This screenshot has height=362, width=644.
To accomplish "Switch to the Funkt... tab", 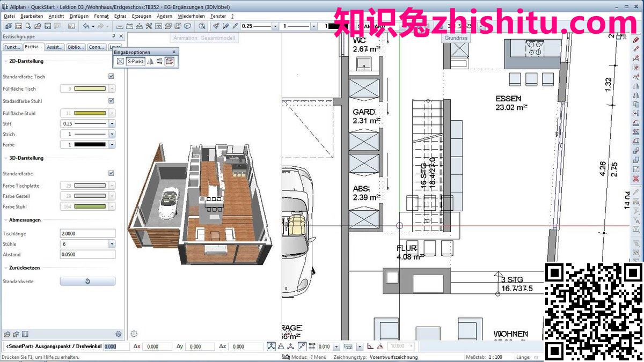I will 12,47.
